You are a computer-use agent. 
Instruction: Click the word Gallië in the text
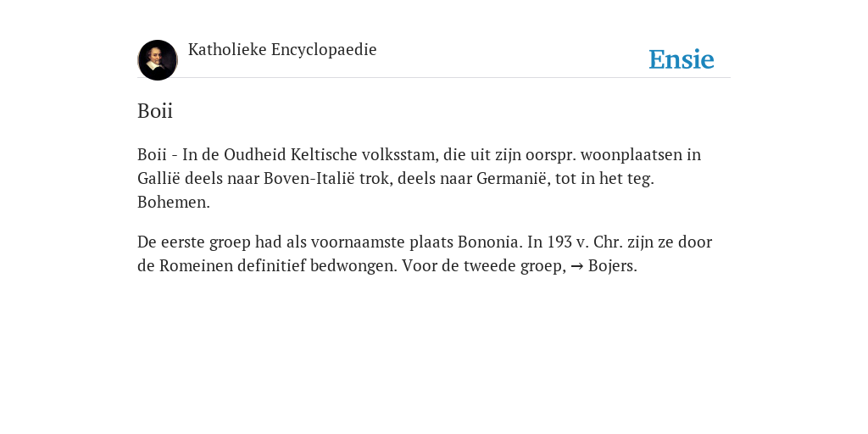(159, 178)
